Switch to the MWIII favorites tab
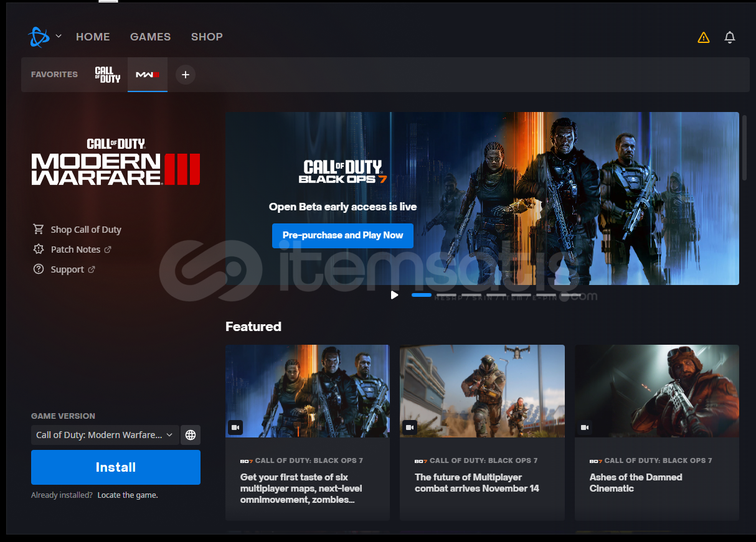The image size is (756, 542). [148, 75]
